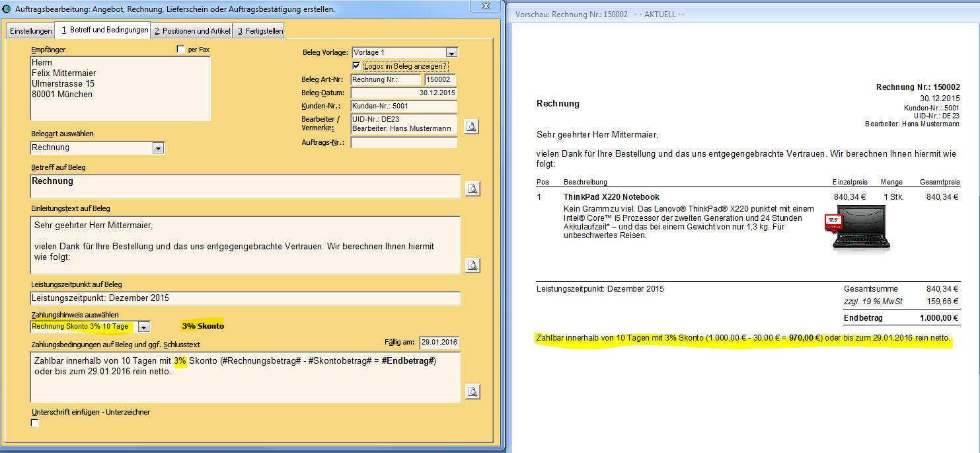Click magnifier icon beside Bearbeiter / Vermerke field

471,126
